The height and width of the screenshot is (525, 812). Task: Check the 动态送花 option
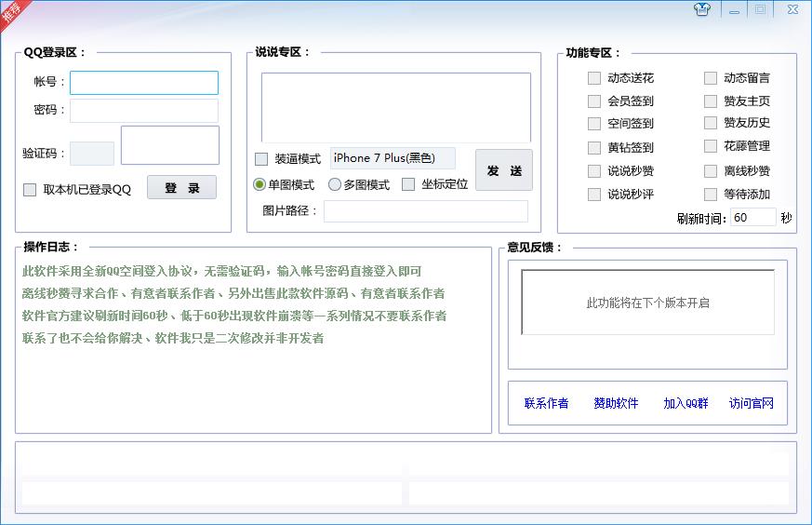pyautogui.click(x=594, y=78)
